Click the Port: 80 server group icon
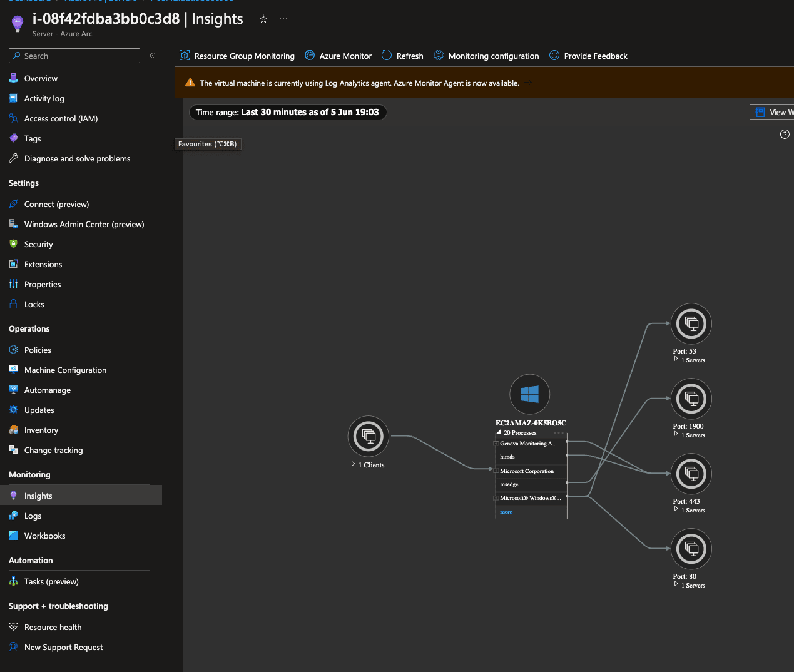 (x=691, y=549)
